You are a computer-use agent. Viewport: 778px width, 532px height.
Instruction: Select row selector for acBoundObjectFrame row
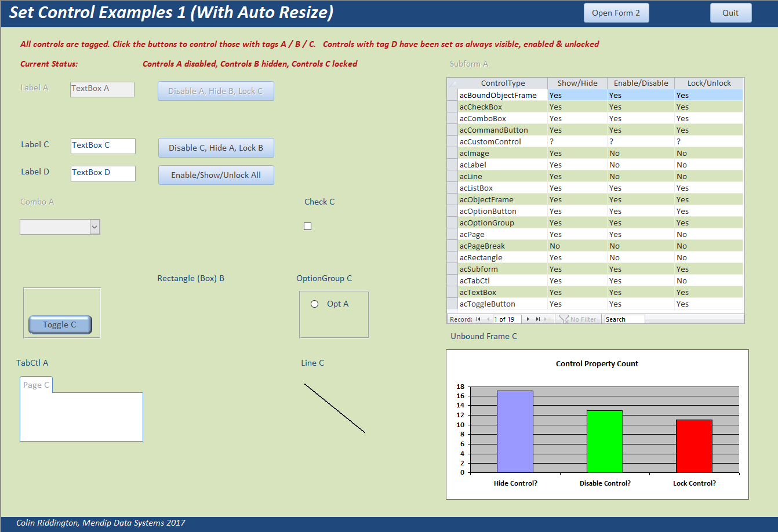[x=452, y=95]
